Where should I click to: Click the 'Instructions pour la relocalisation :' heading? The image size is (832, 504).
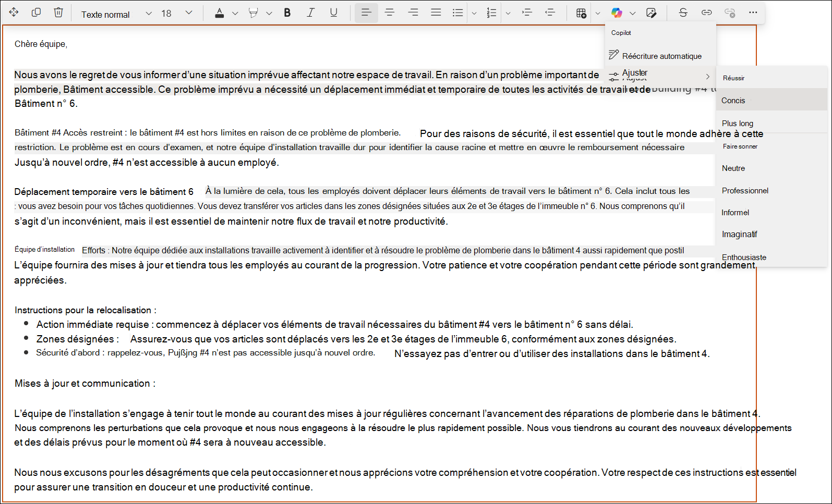[86, 310]
